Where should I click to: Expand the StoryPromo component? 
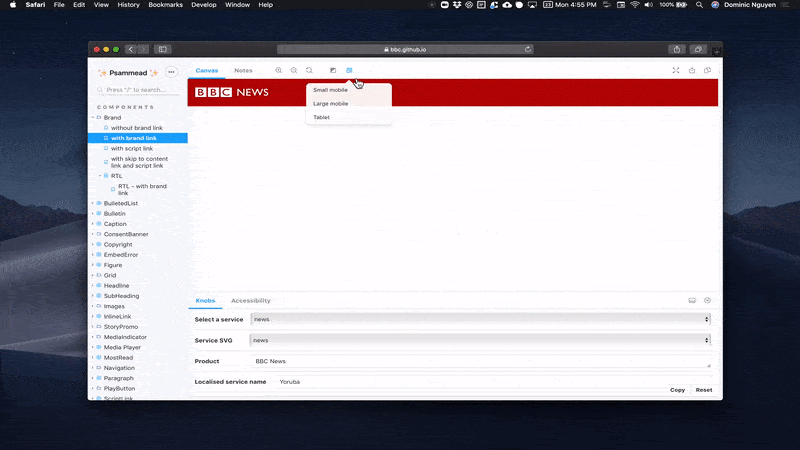pyautogui.click(x=120, y=327)
